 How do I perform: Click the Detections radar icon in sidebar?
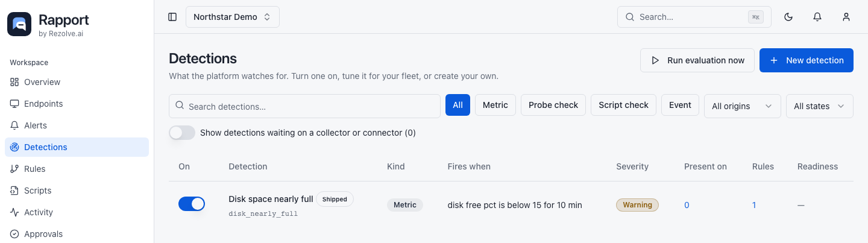(x=14, y=147)
